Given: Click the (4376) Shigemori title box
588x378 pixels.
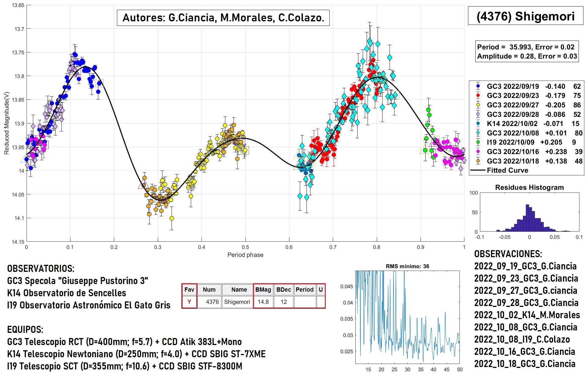Looking at the screenshot, I should coord(525,16).
